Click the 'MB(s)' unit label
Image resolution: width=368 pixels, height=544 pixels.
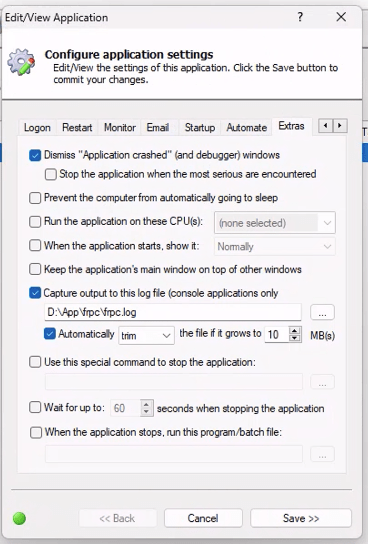[x=322, y=335]
